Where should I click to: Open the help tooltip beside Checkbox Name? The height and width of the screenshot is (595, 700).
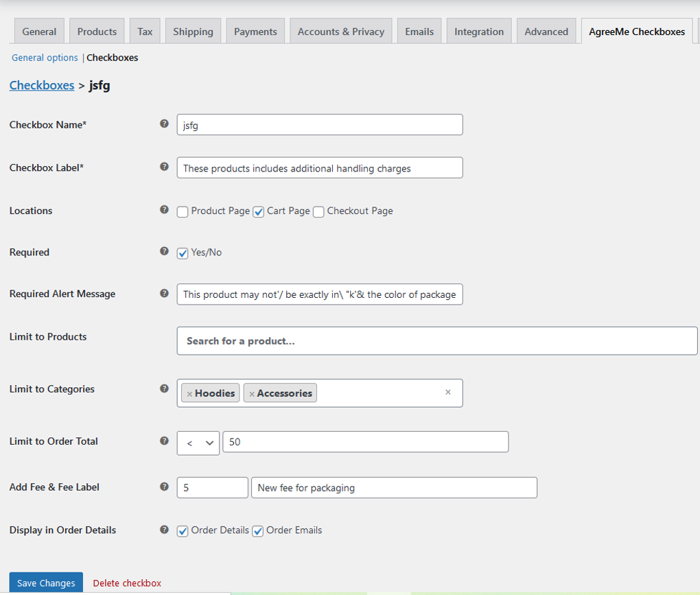pyautogui.click(x=164, y=124)
